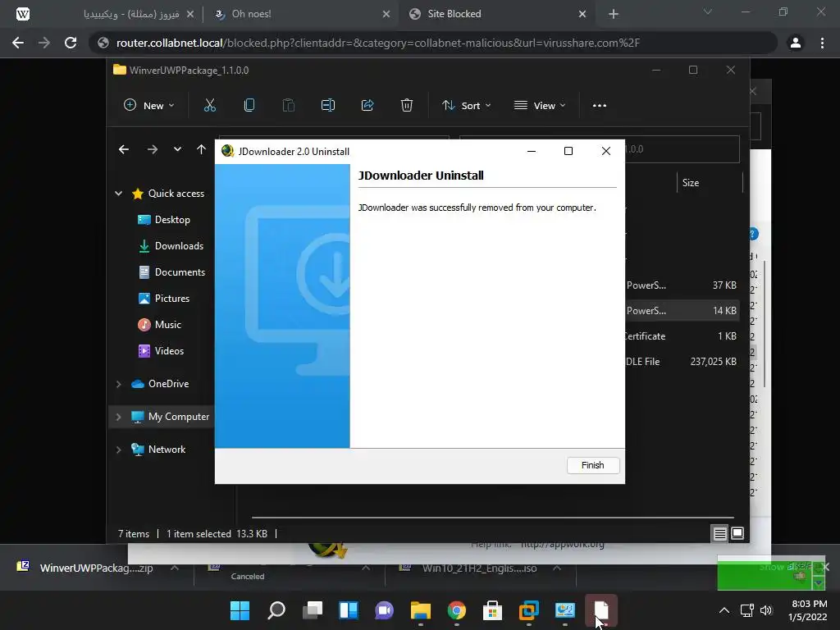The width and height of the screenshot is (840, 630).
Task: Open the WinverUWPPackage zip download item
Action: pyautogui.click(x=96, y=568)
